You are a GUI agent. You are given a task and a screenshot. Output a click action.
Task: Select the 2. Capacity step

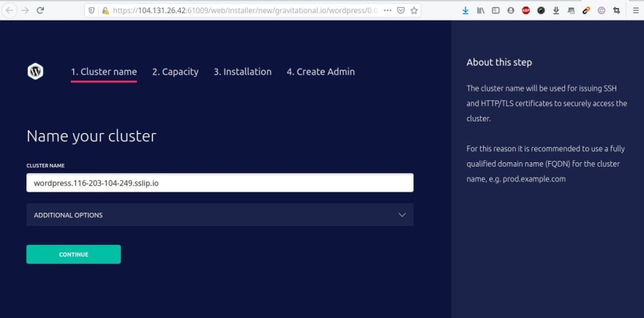pyautogui.click(x=176, y=72)
